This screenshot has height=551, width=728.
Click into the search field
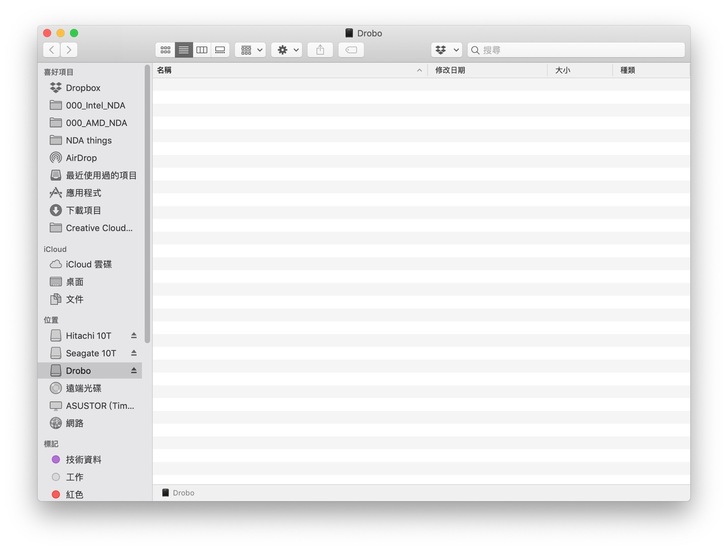point(576,50)
